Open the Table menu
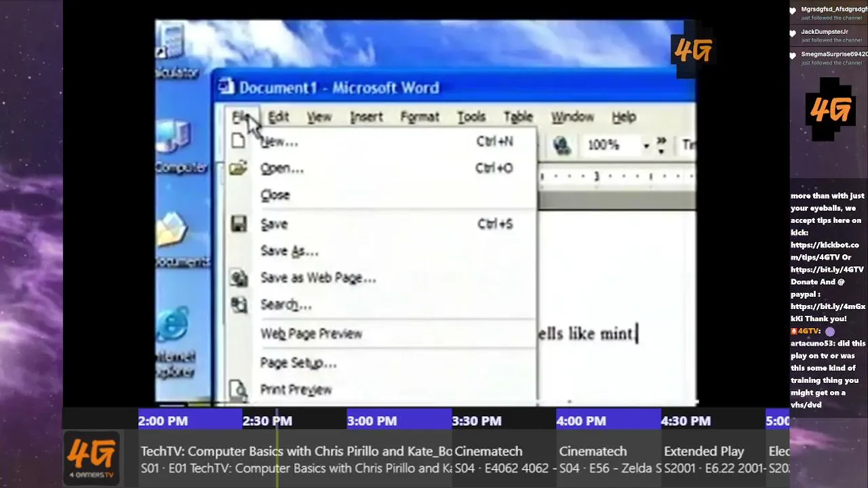 pyautogui.click(x=518, y=117)
